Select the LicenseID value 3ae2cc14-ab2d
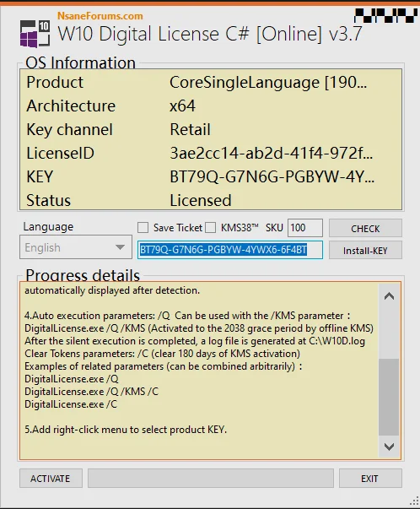 (x=271, y=153)
